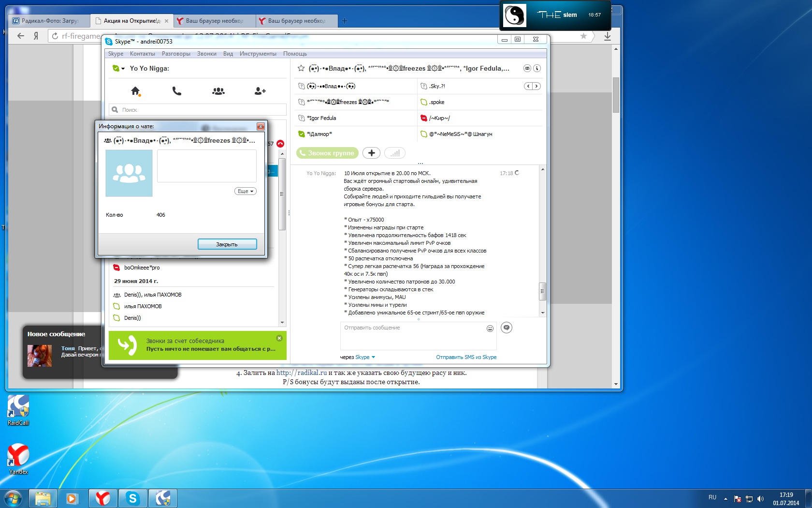Close the Информация о чате dialog

(x=261, y=126)
